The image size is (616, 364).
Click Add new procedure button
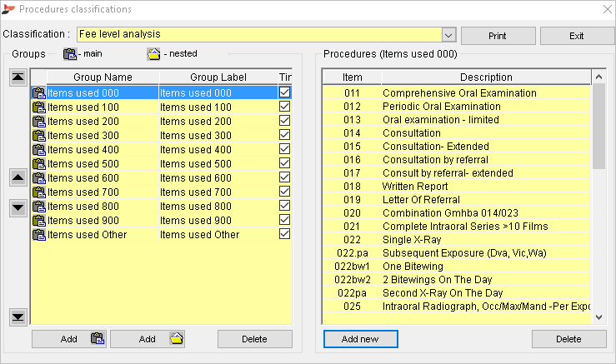point(361,339)
